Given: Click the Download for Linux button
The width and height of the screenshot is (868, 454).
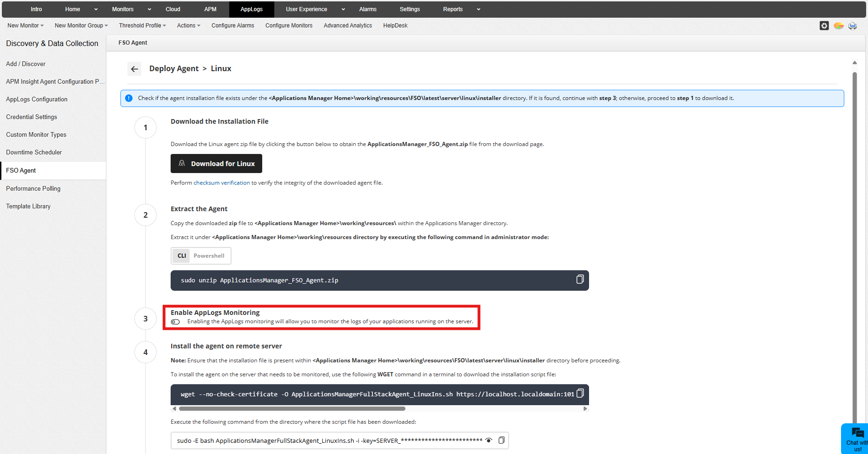Looking at the screenshot, I should [x=216, y=163].
